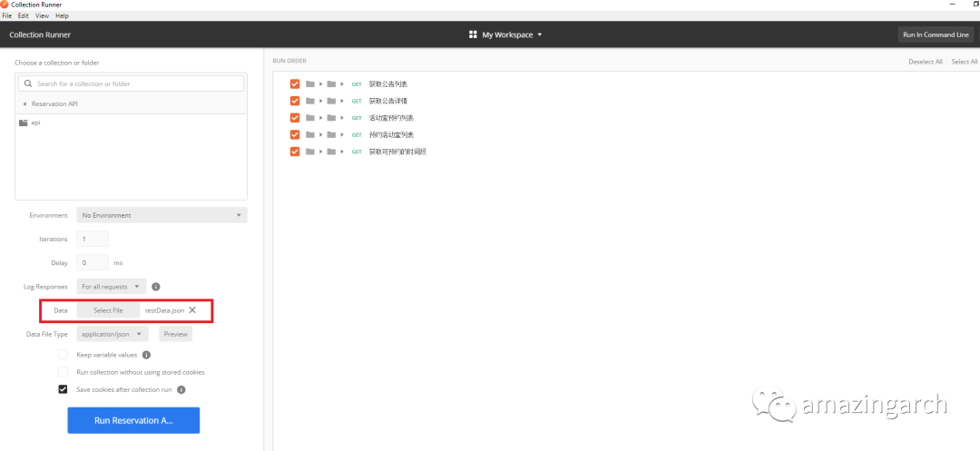Click the info icon next to Log Responses
The image size is (980, 451).
[x=156, y=287]
